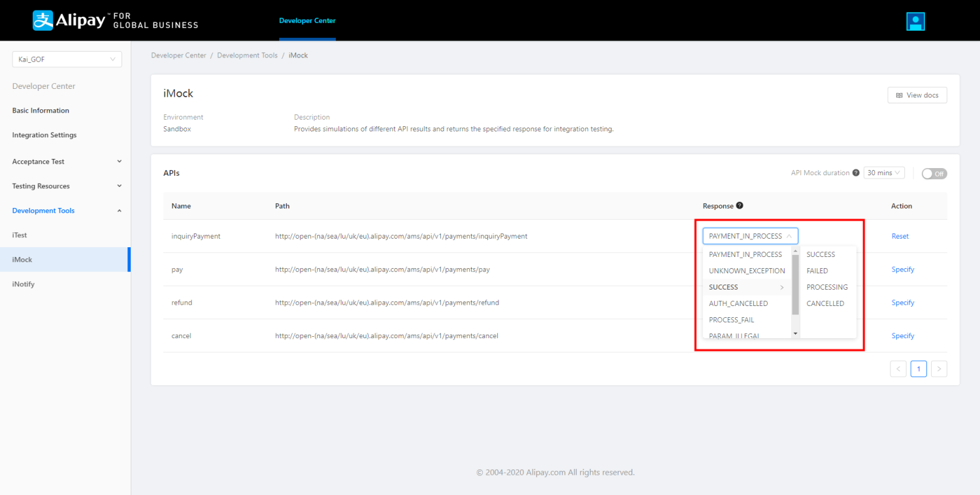Select PROCESSING in the status submenu
This screenshot has height=495, width=980.
[827, 287]
